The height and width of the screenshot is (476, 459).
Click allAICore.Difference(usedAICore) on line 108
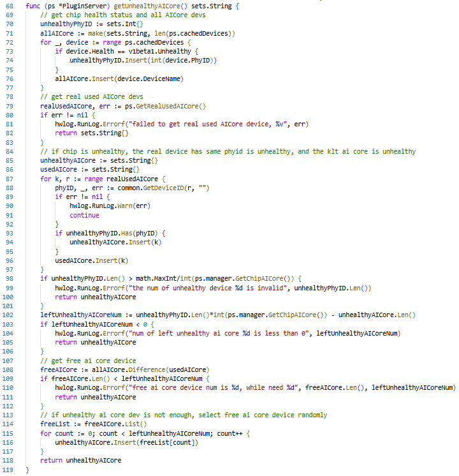click(150, 369)
